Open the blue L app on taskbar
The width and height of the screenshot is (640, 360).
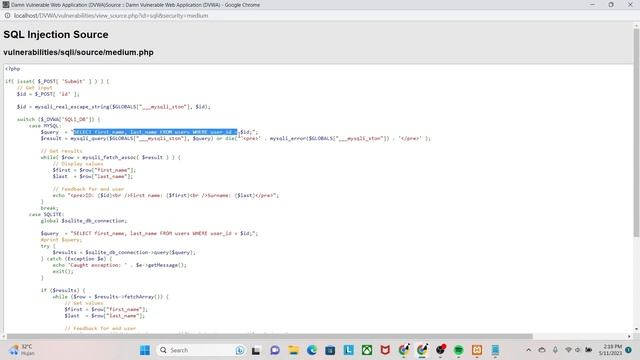[349, 350]
